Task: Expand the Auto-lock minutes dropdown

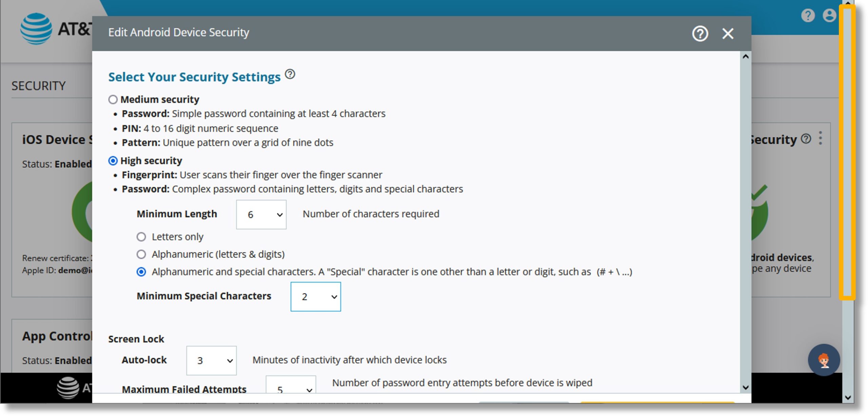Action: click(x=213, y=360)
